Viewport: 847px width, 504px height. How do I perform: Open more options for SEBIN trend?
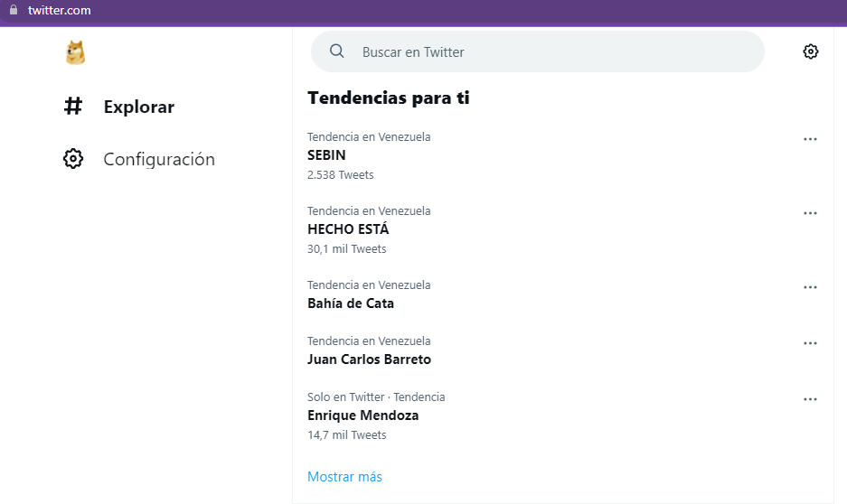coord(810,139)
